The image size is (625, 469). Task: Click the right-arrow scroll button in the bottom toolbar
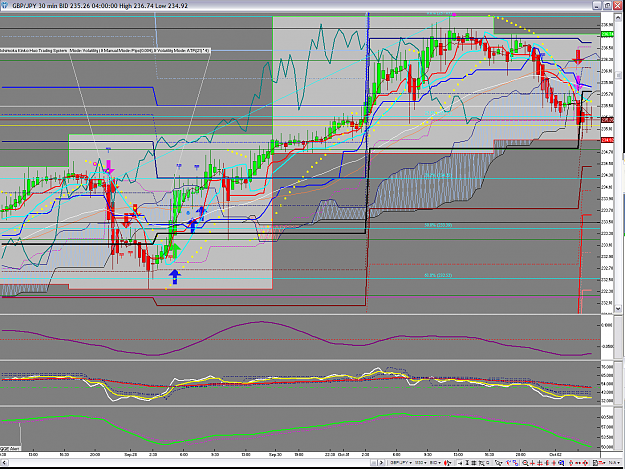[x=381, y=463]
